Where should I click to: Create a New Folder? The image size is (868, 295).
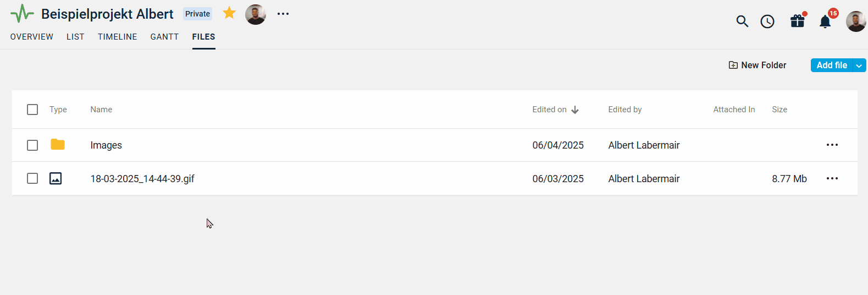pos(758,65)
